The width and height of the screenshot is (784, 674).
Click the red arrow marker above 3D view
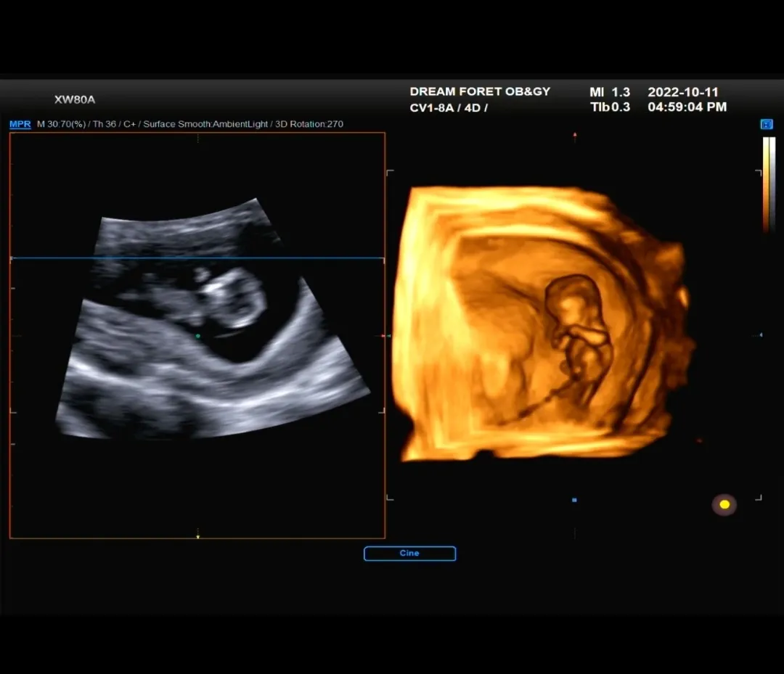(x=575, y=135)
